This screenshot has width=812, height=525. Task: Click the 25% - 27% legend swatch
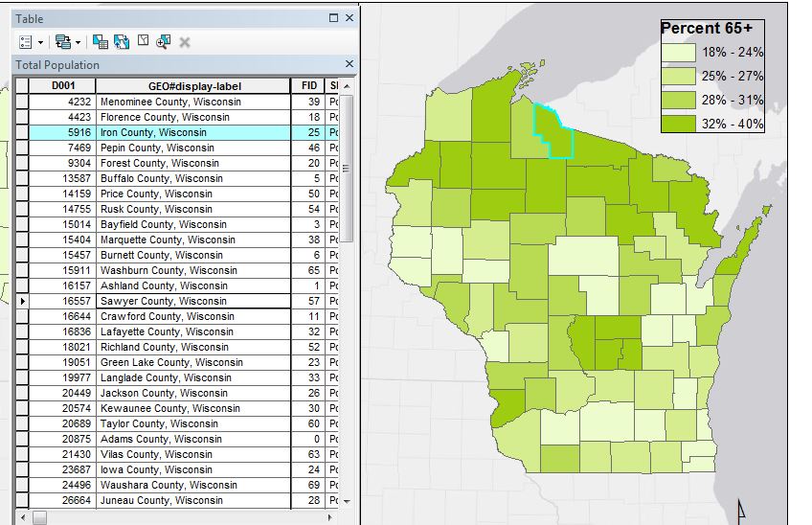pyautogui.click(x=678, y=77)
